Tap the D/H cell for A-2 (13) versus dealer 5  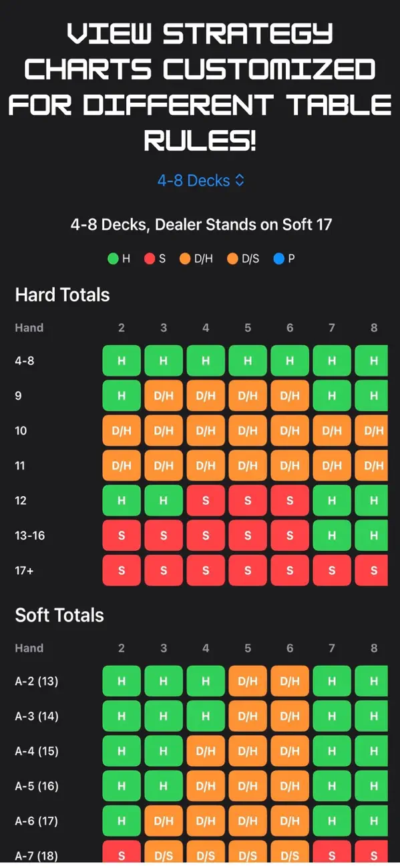click(248, 681)
